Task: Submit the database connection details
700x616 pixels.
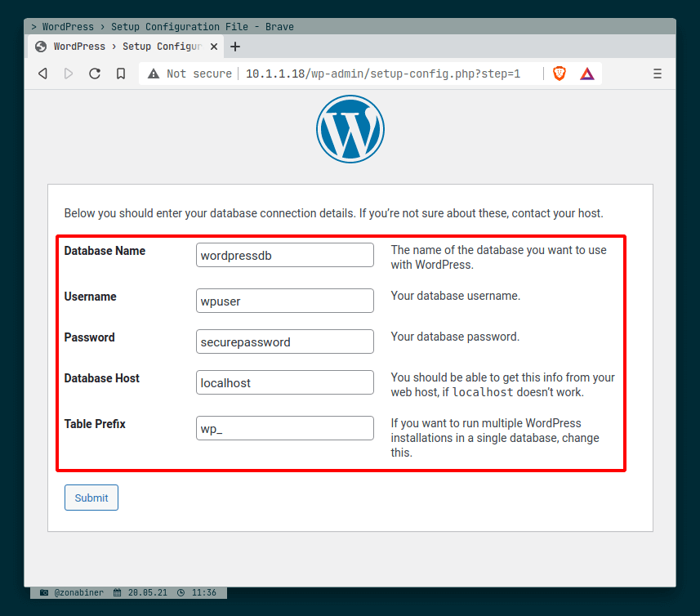Action: [91, 498]
